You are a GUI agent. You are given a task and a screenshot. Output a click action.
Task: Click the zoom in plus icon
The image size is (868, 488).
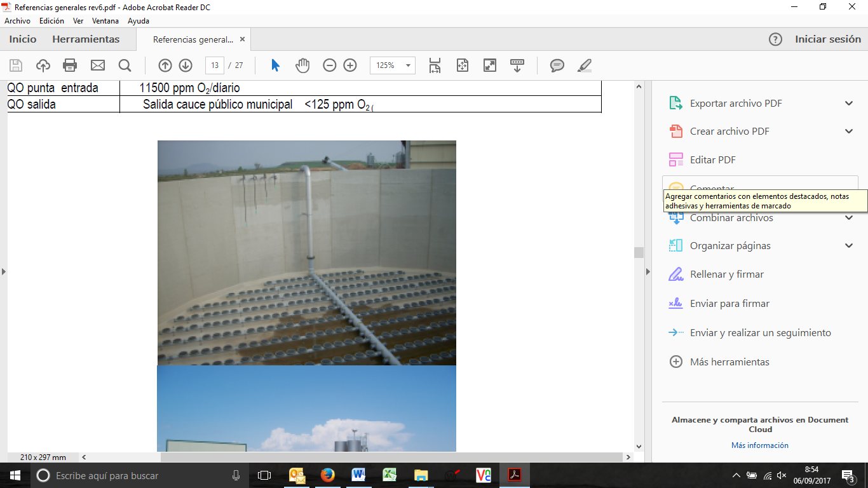pyautogui.click(x=350, y=65)
